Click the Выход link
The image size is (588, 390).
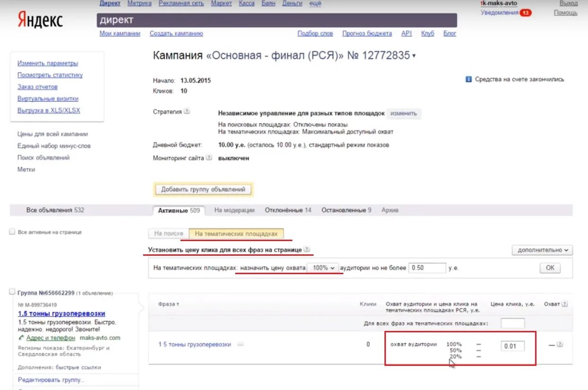pyautogui.click(x=568, y=3)
